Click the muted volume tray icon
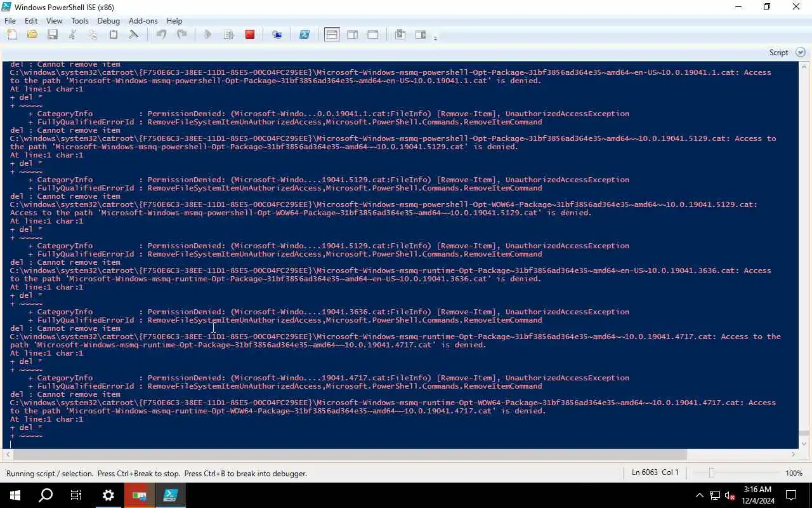The width and height of the screenshot is (812, 508). click(x=730, y=495)
